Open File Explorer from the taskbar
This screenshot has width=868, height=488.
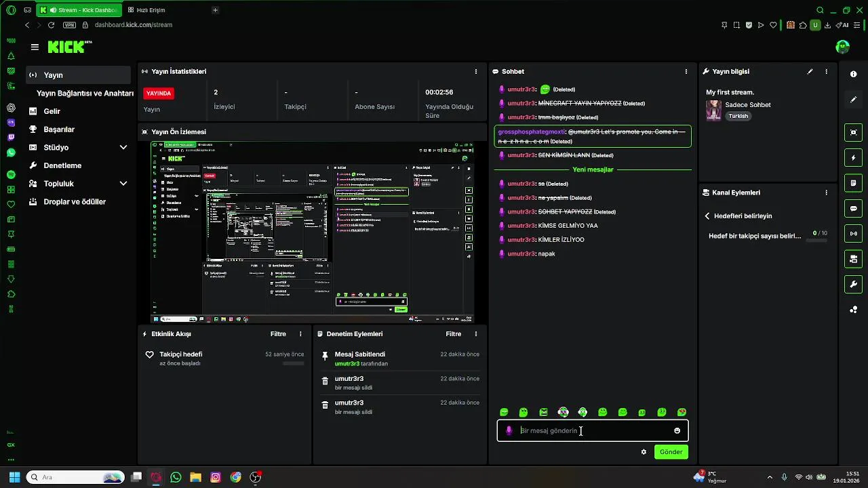click(195, 477)
